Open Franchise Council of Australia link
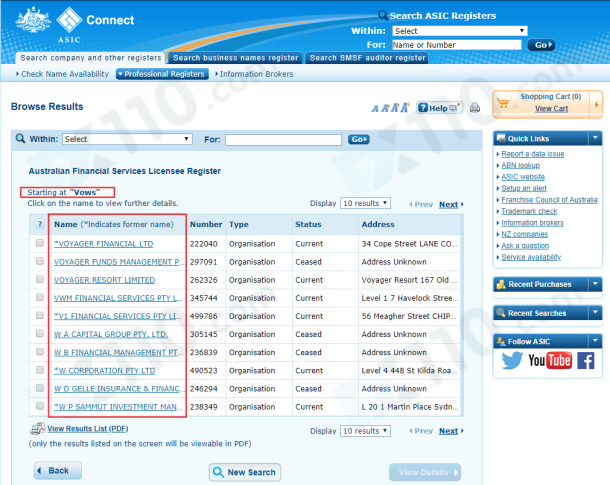610x485 pixels. 549,200
